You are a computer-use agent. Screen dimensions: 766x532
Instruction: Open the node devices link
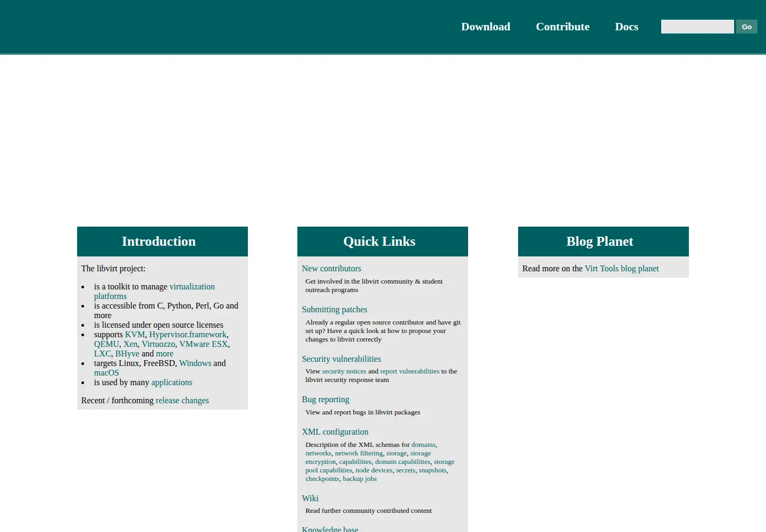coord(374,470)
